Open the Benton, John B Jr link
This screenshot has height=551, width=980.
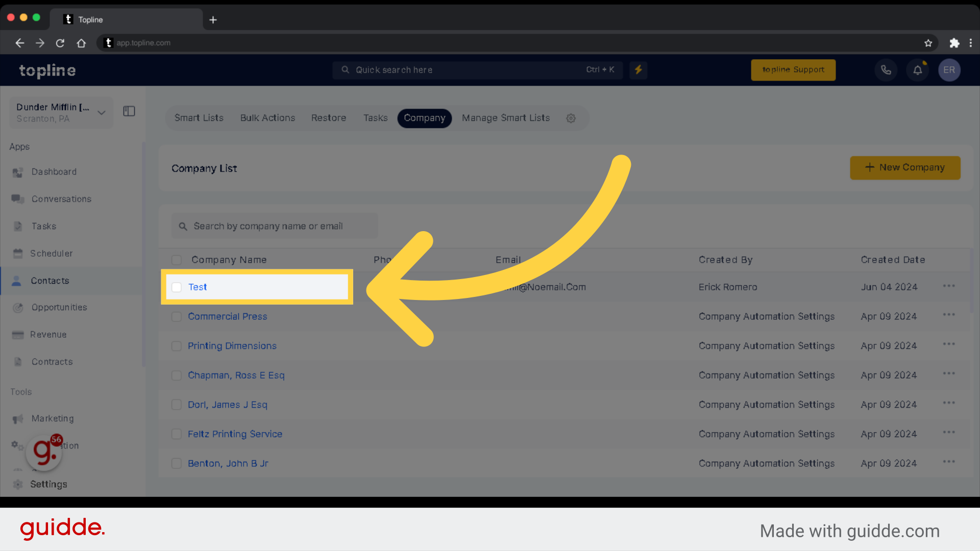click(x=228, y=464)
